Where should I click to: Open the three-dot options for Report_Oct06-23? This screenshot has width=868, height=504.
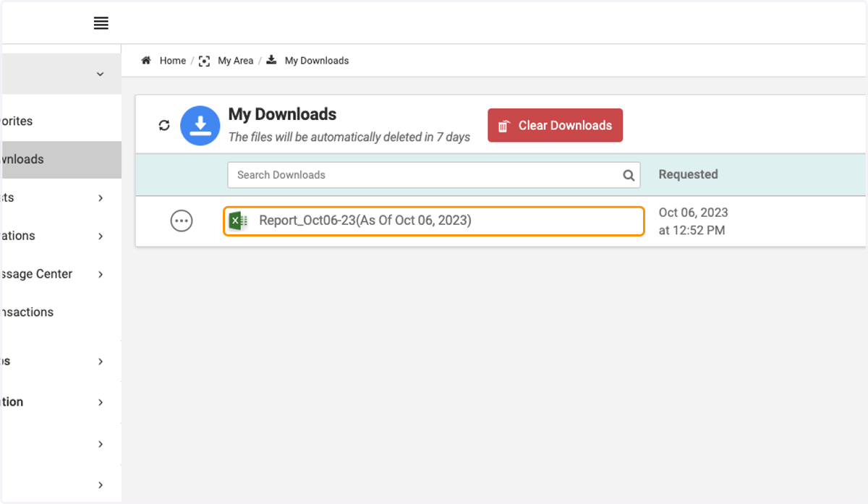pos(182,221)
